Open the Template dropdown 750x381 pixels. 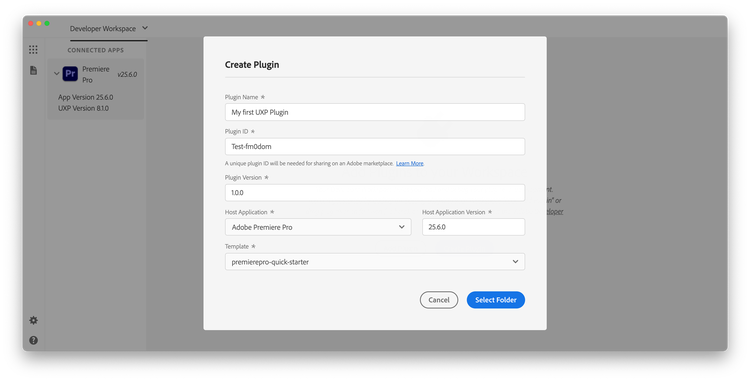coord(375,262)
